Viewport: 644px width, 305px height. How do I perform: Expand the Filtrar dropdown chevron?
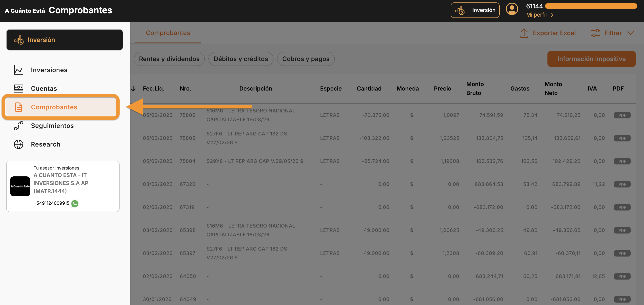point(630,33)
